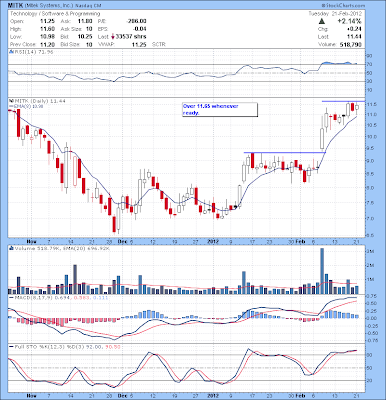The width and height of the screenshot is (386, 400).
Task: Click the MITK (Daily) legend icon
Action: [11, 101]
